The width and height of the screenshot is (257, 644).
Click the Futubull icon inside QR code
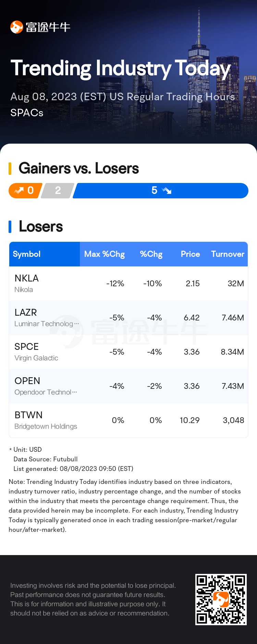click(x=221, y=600)
